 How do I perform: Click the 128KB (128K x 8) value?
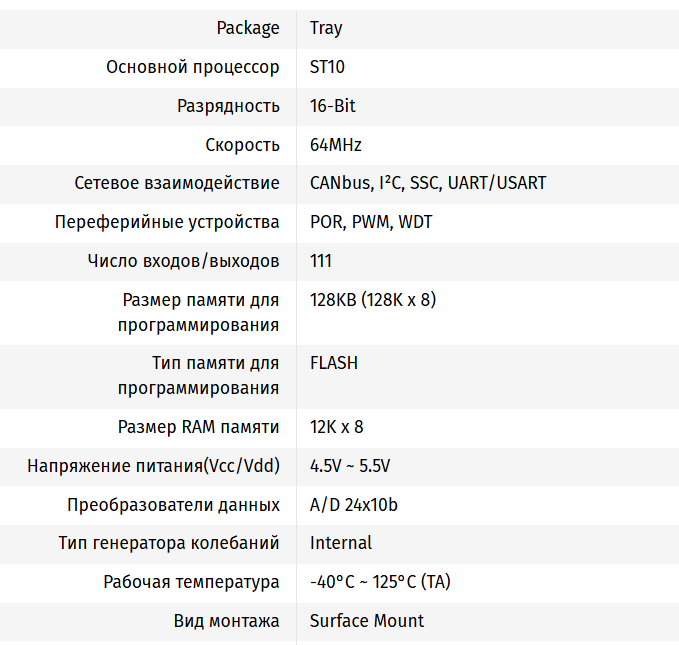click(373, 300)
